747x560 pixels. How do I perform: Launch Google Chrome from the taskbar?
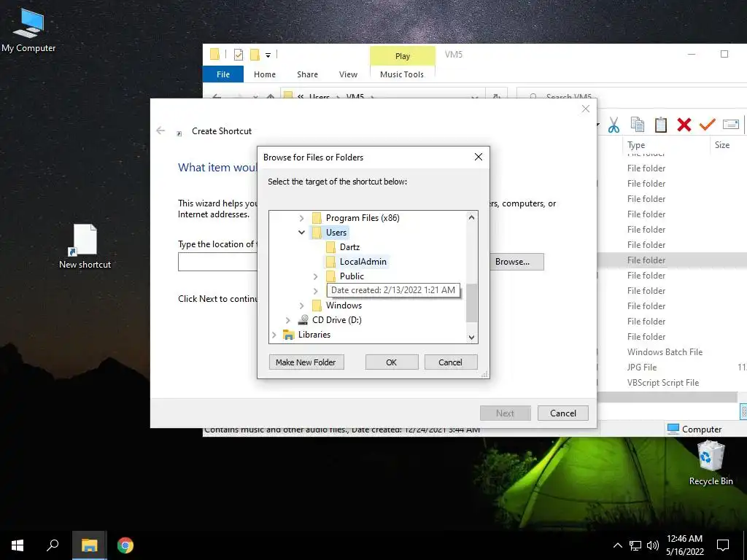125,545
